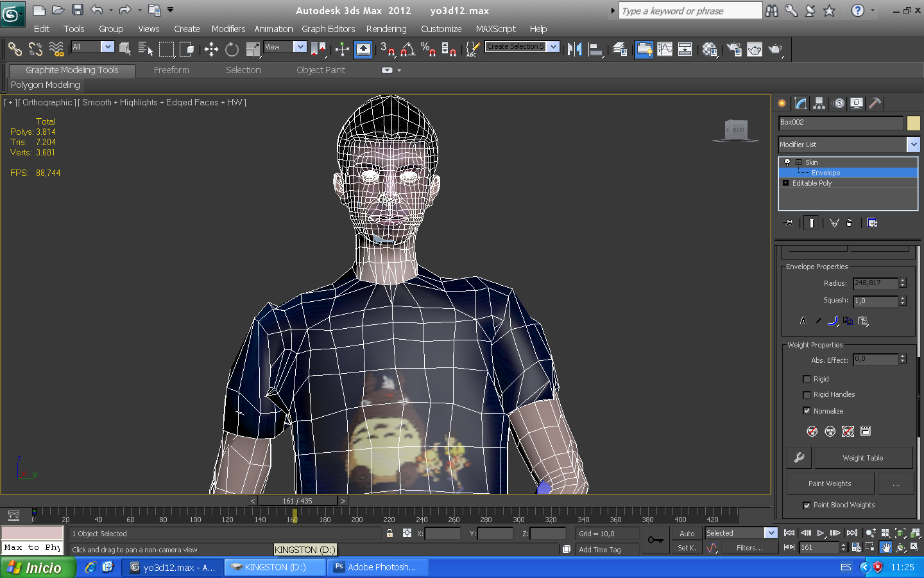Open the Curve Editor from toolbar
Viewport: 924px width, 578px height.
pyautogui.click(x=665, y=49)
